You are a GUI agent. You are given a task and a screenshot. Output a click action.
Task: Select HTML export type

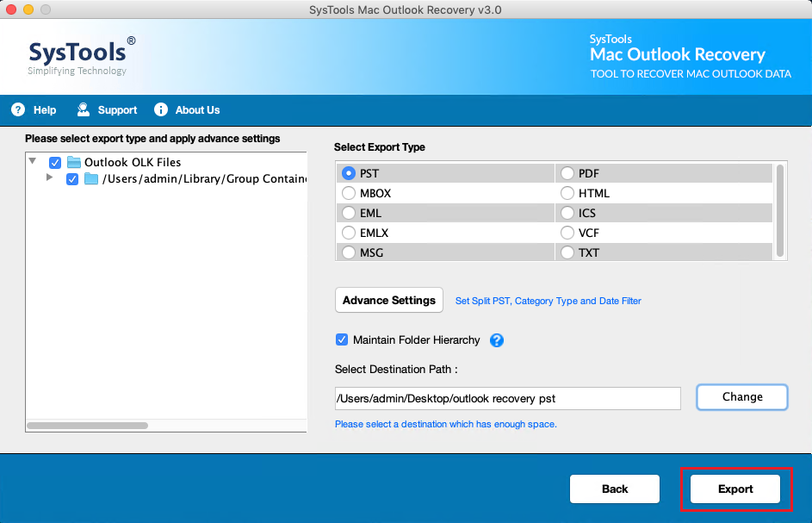(x=567, y=193)
